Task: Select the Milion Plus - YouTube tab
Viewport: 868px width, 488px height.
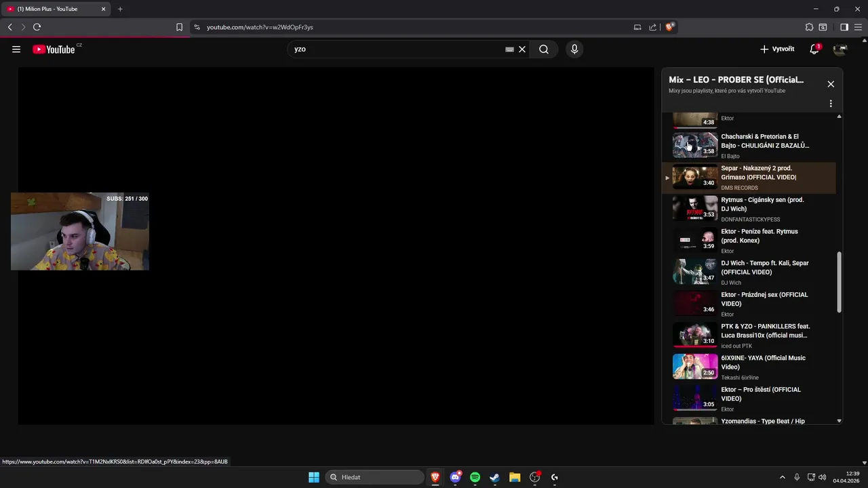Action: click(56, 9)
